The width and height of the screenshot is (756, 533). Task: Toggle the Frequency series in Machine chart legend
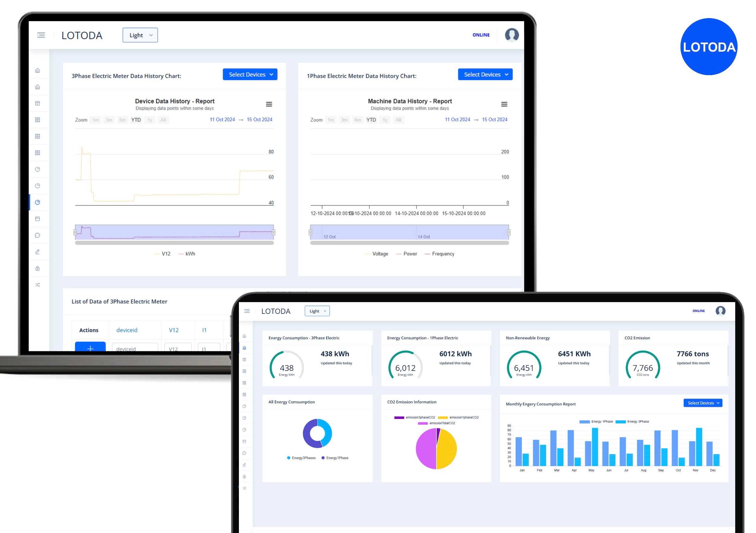click(439, 254)
